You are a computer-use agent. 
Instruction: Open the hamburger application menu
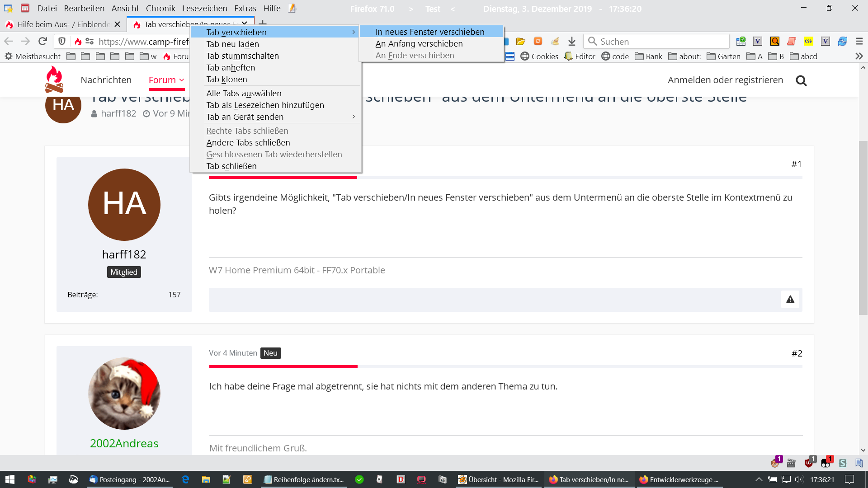pos(859,42)
